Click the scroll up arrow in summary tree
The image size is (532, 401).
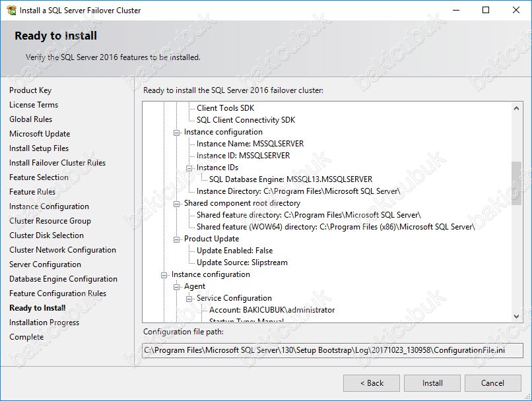tap(516, 108)
